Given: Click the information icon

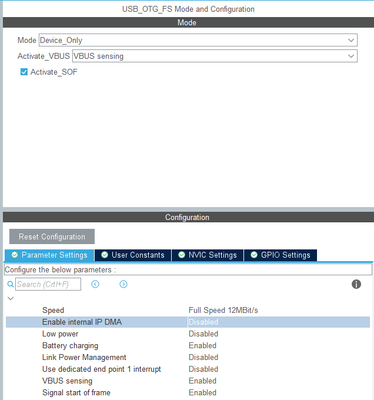Looking at the screenshot, I should [x=356, y=284].
